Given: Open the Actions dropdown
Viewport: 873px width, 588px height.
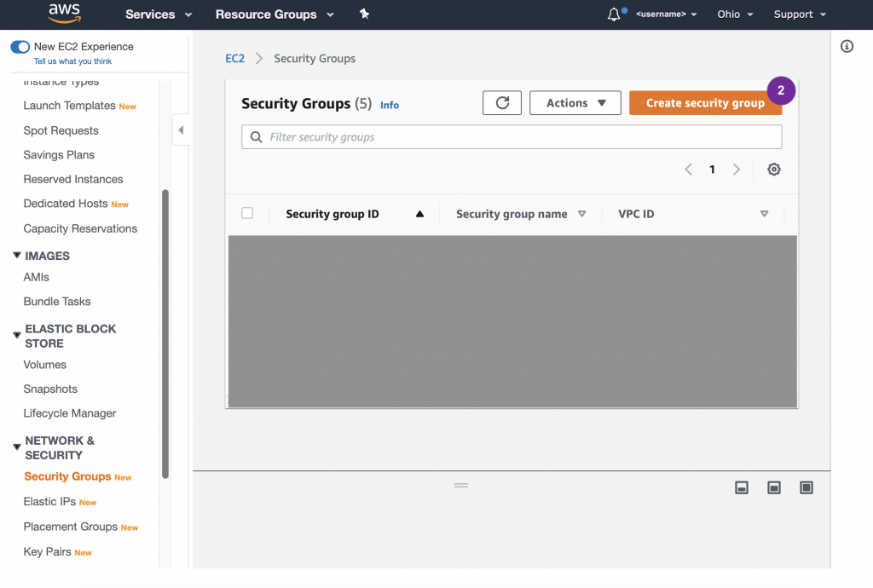Looking at the screenshot, I should [575, 103].
